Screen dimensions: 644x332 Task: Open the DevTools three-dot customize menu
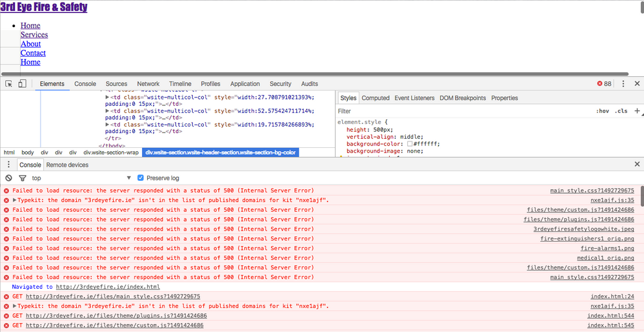click(x=623, y=84)
